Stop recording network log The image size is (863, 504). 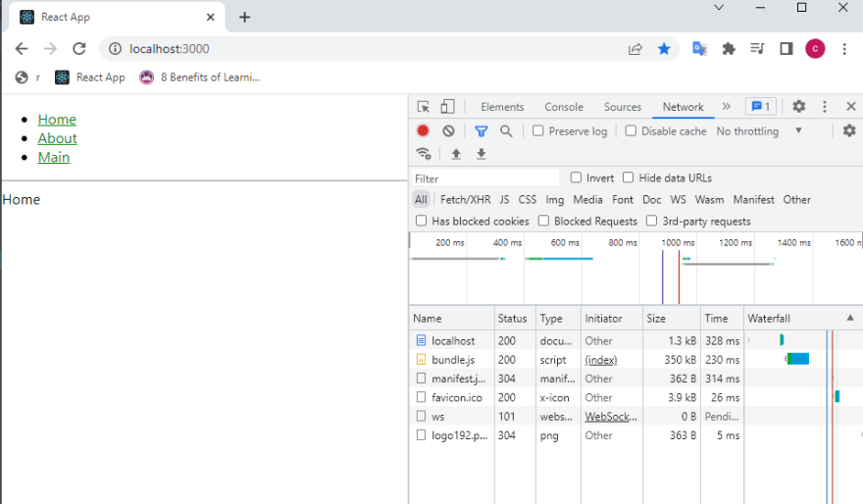(x=423, y=131)
